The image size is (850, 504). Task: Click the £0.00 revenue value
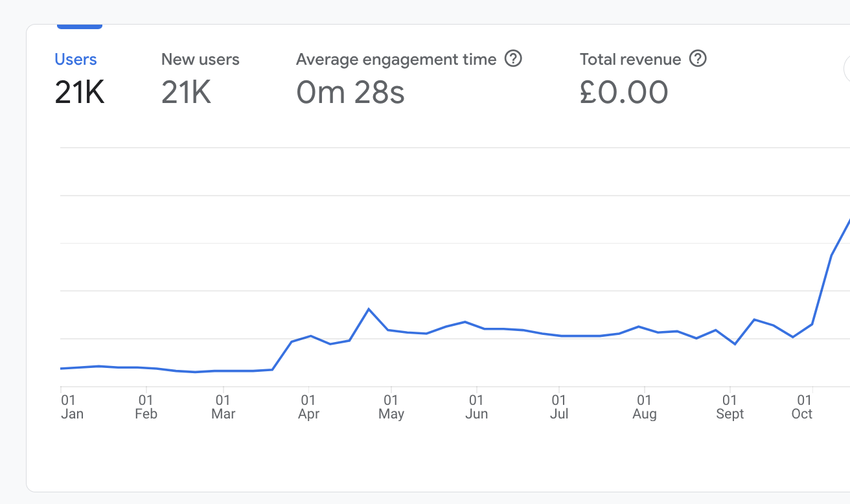point(624,93)
